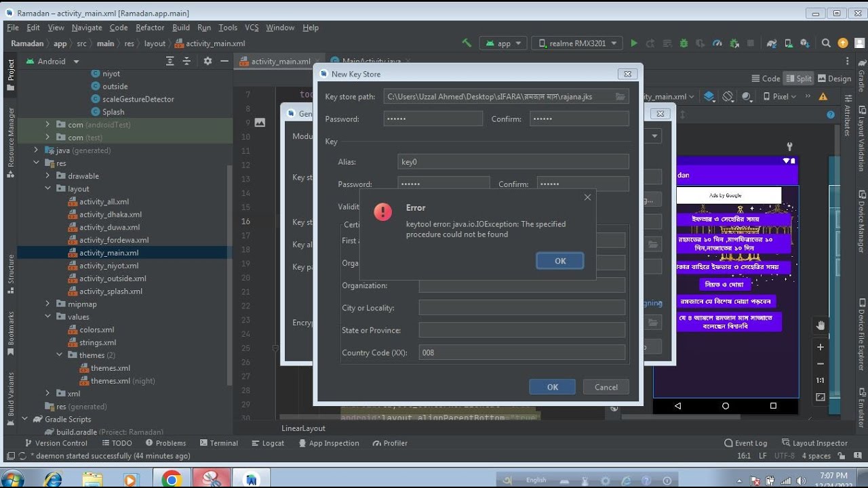Image resolution: width=868 pixels, height=488 pixels.
Task: Expand the mipmap folder
Action: click(47, 304)
